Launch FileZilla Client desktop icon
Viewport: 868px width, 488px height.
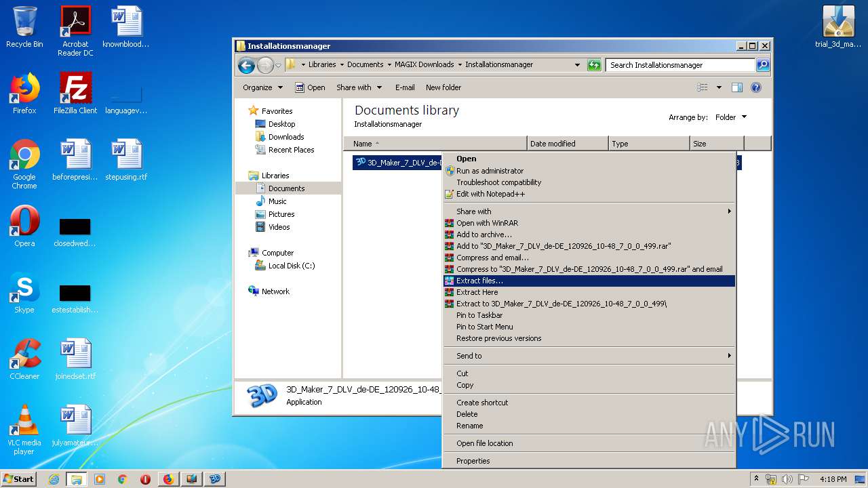pyautogui.click(x=75, y=94)
